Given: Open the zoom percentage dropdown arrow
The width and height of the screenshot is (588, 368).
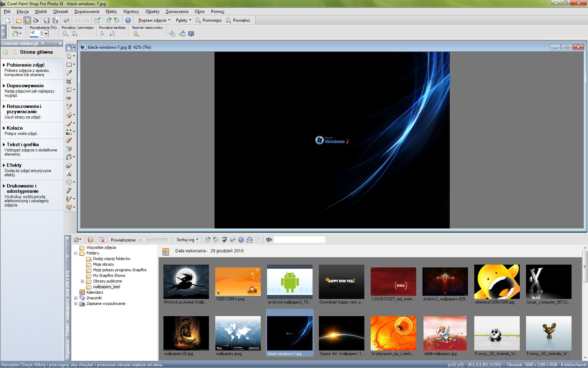Looking at the screenshot, I should point(46,33).
